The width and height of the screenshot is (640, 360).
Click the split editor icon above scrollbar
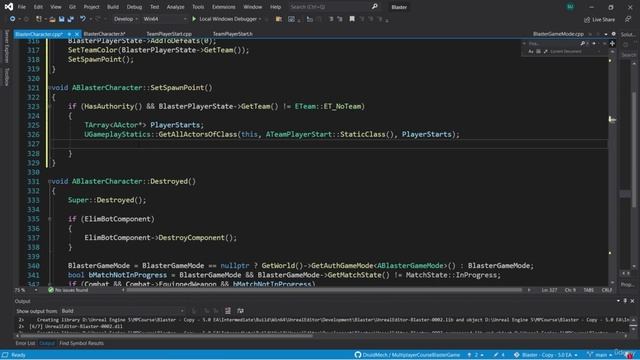(x=612, y=43)
